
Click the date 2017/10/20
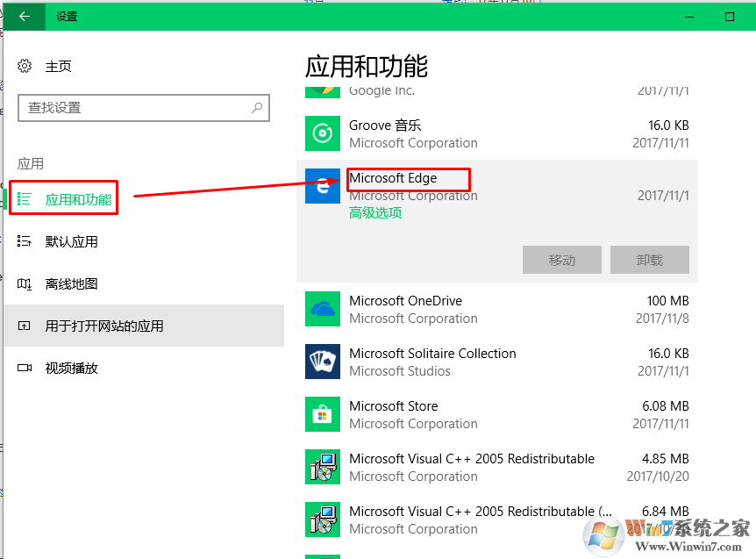[x=658, y=476]
